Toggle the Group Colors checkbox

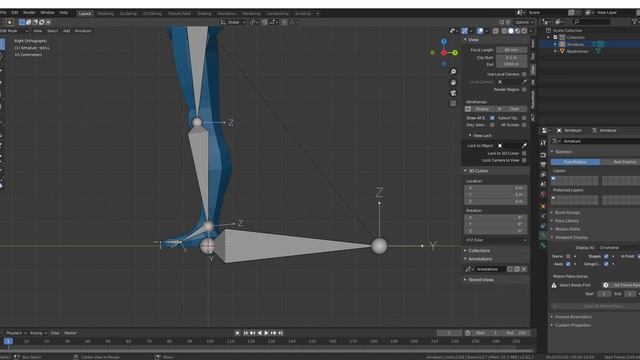606,264
